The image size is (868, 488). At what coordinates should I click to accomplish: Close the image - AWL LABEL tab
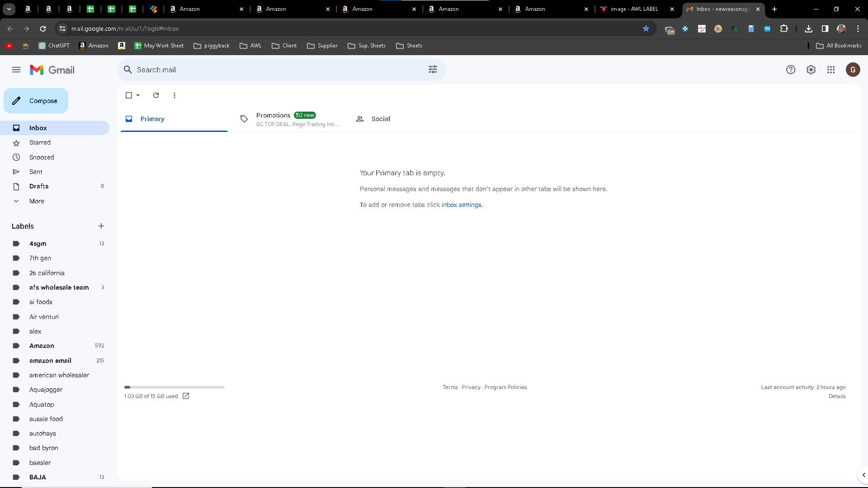pyautogui.click(x=672, y=9)
